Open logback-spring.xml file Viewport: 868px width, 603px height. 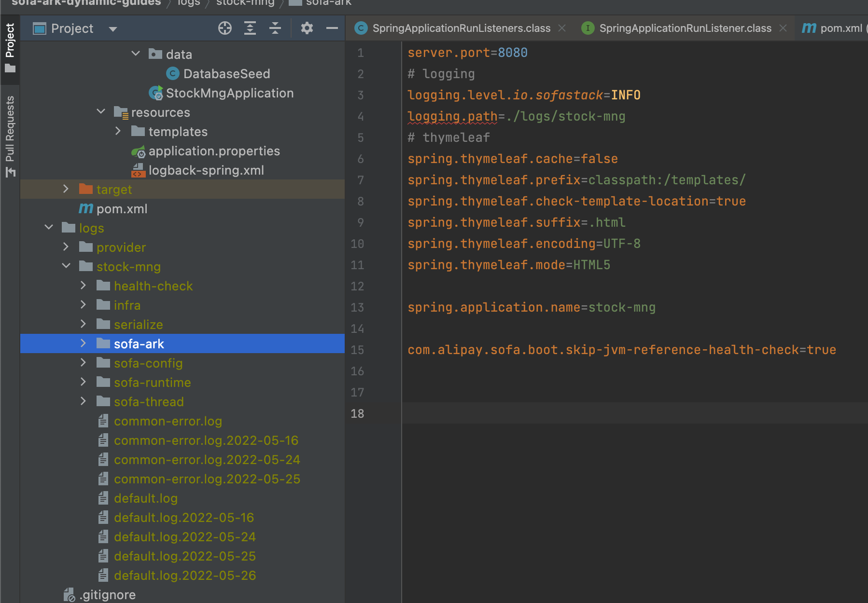(206, 170)
